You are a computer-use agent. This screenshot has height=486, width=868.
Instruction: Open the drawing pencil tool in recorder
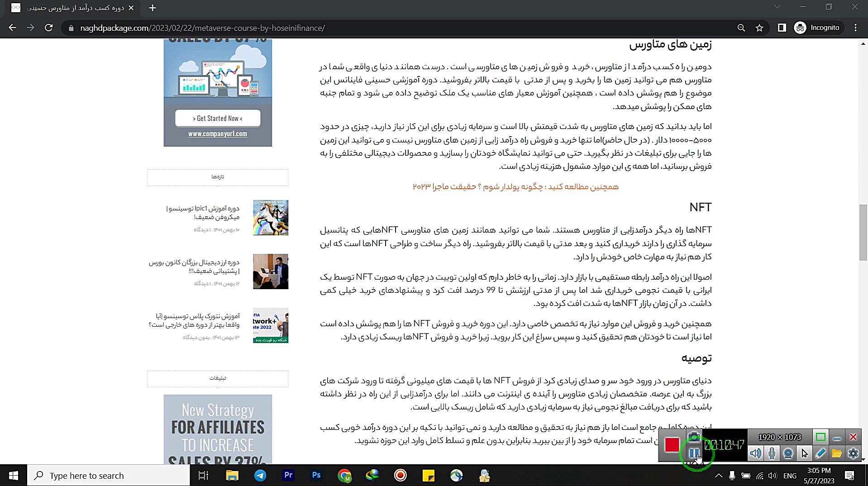pos(820,453)
